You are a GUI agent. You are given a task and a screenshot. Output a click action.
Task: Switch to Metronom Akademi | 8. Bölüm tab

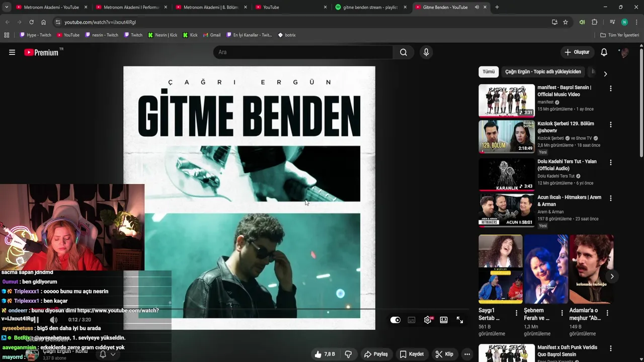(x=210, y=7)
